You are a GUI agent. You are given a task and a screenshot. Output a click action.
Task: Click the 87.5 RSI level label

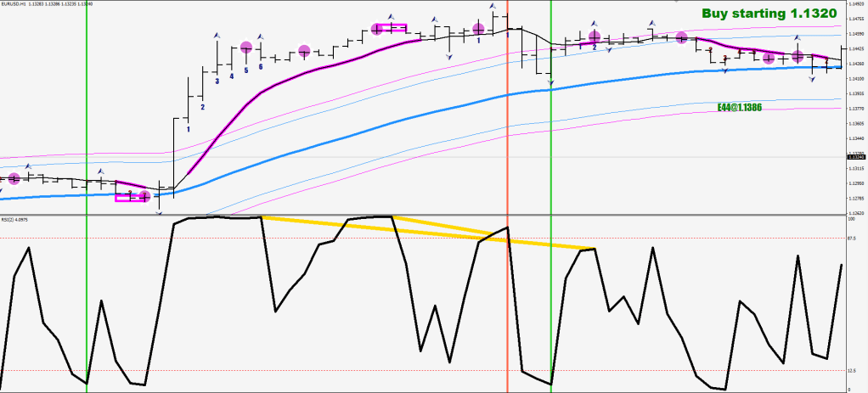click(x=856, y=239)
